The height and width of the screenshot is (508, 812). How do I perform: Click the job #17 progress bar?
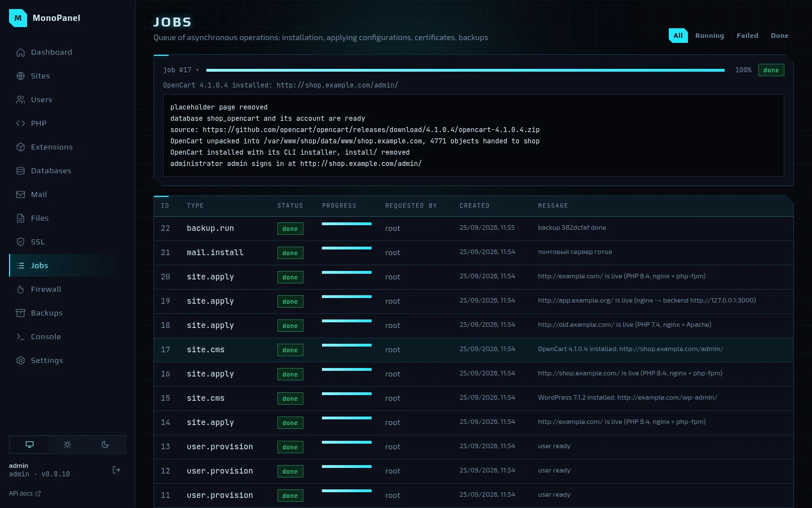pyautogui.click(x=465, y=71)
